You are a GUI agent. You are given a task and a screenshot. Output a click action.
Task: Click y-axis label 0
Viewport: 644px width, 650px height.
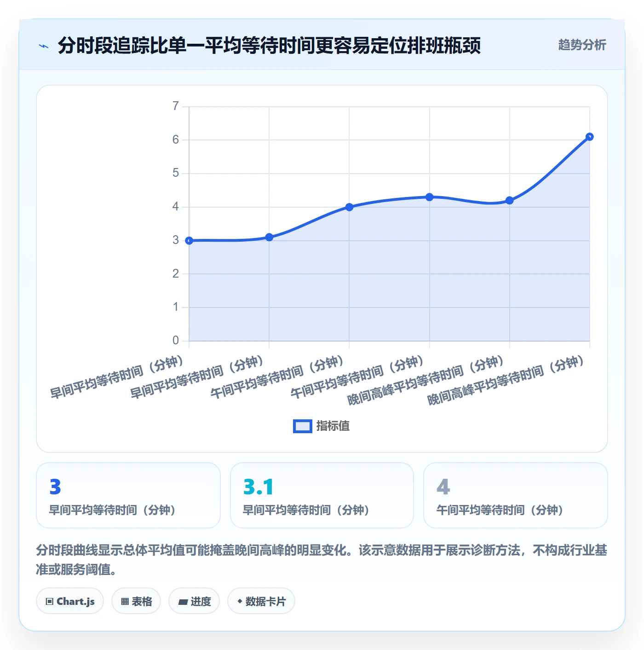[x=176, y=341]
